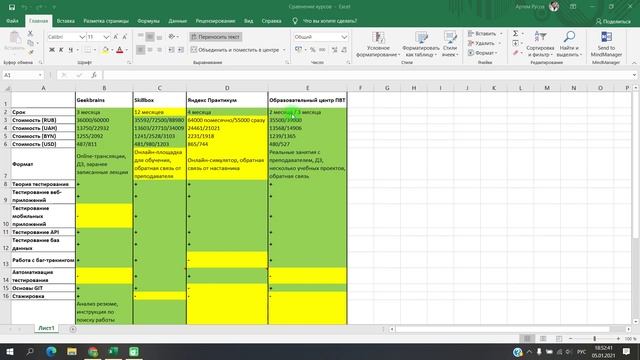Image resolution: width=640 pixels, height=360 pixels.
Task: Open Справка help tab
Action: pyautogui.click(x=271, y=21)
